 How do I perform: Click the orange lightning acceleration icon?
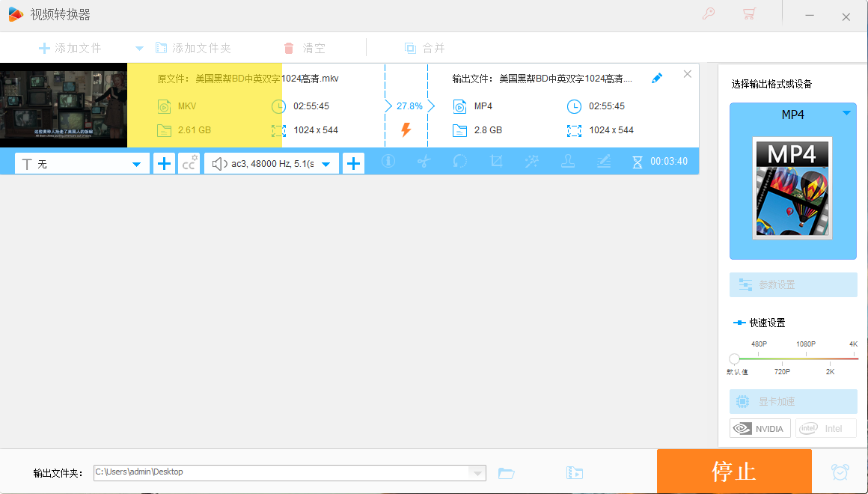406,130
